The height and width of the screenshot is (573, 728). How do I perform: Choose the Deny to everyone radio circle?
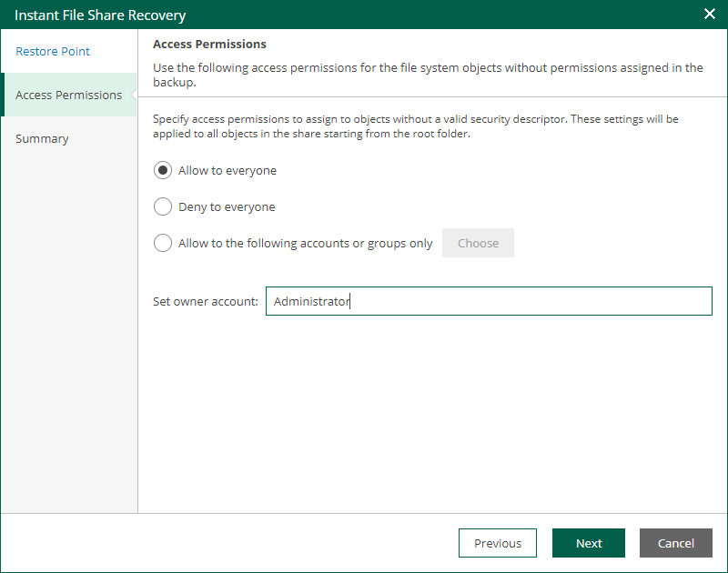click(163, 206)
